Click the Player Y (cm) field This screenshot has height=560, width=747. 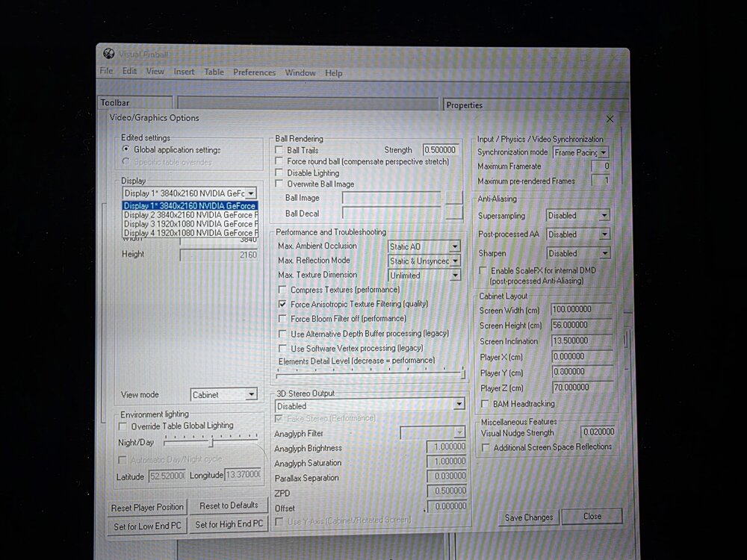582,371
